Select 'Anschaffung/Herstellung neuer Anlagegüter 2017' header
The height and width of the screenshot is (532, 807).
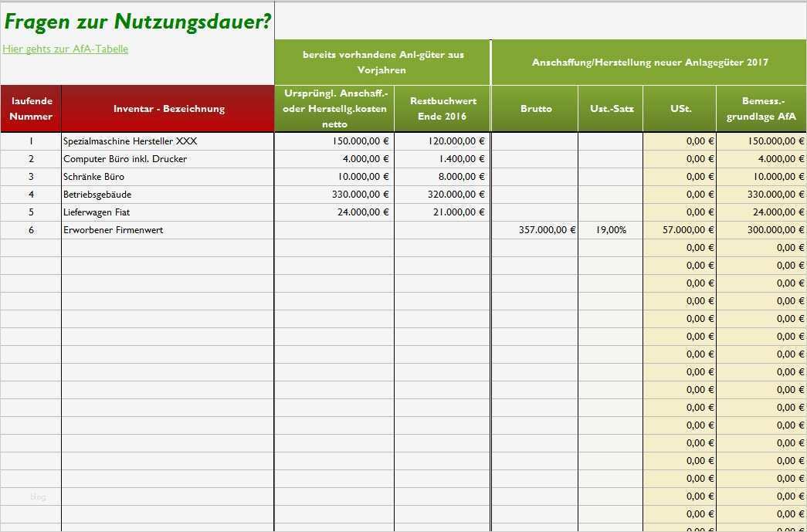649,63
